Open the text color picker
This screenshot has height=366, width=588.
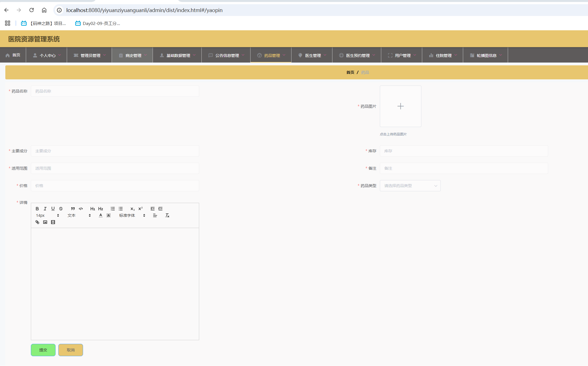point(101,215)
